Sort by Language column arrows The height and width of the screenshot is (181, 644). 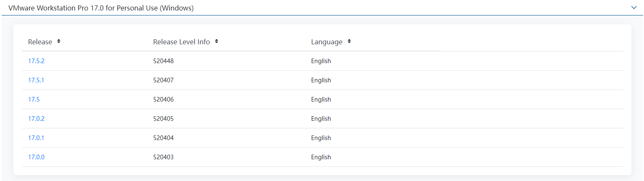(x=349, y=41)
